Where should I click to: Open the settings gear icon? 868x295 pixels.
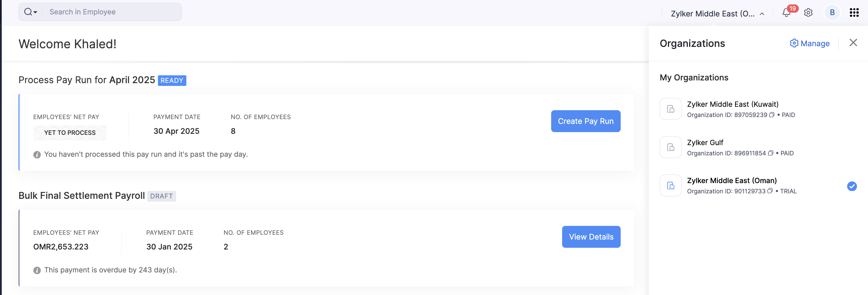(808, 13)
